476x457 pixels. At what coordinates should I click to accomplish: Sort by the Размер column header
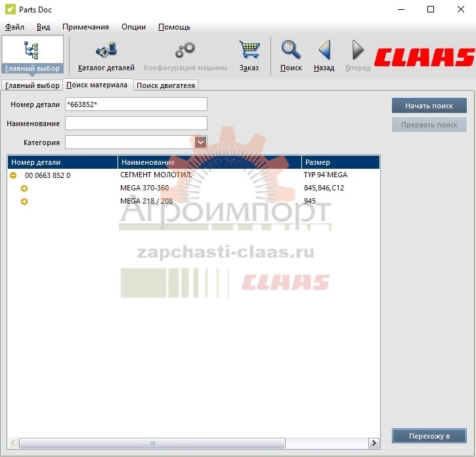341,162
